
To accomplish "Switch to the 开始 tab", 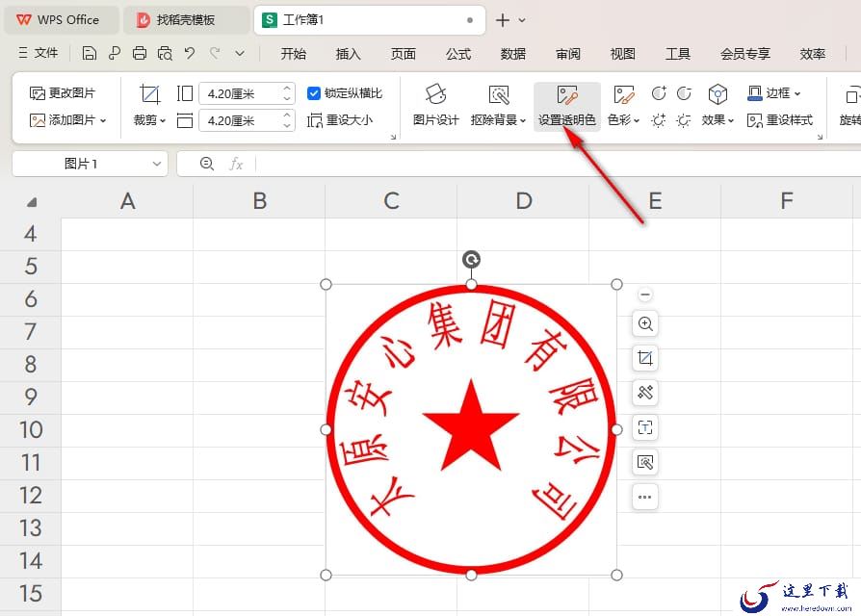I will point(293,54).
